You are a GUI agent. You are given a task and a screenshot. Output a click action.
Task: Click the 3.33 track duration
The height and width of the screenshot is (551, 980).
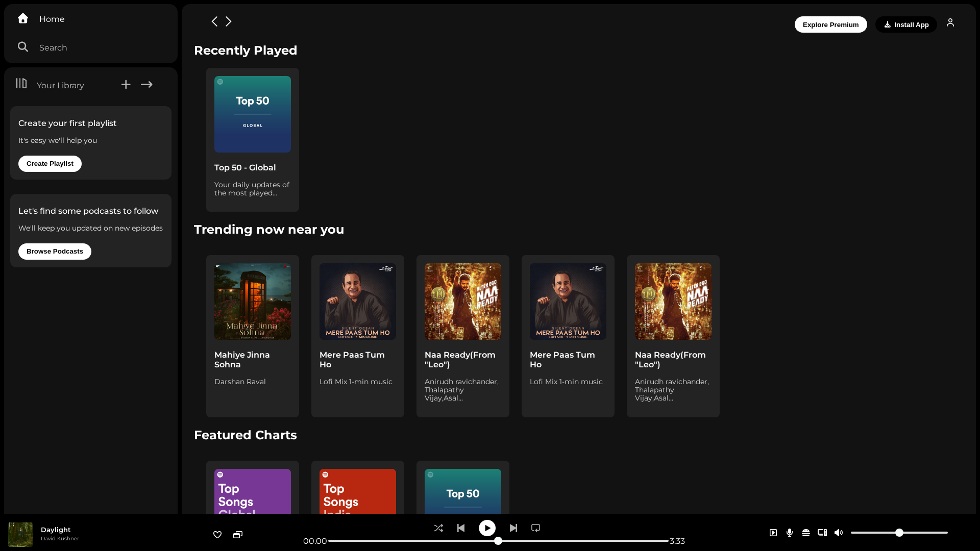677,541
